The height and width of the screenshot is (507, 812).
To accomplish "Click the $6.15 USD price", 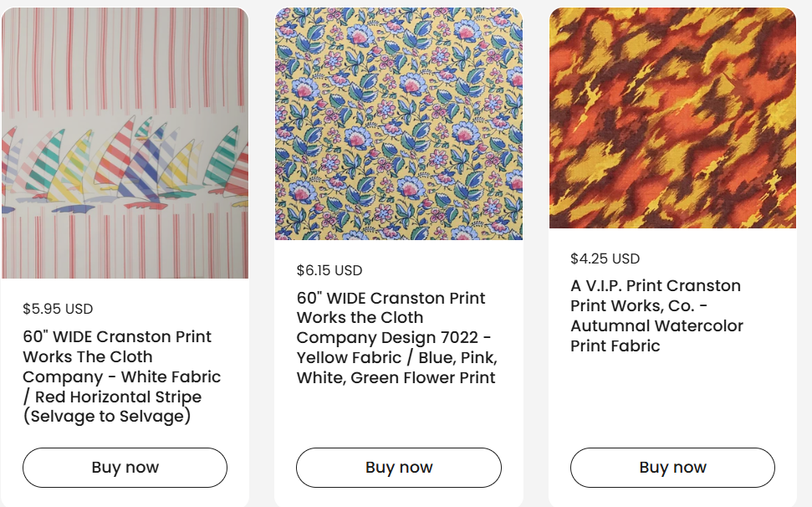I will (329, 270).
